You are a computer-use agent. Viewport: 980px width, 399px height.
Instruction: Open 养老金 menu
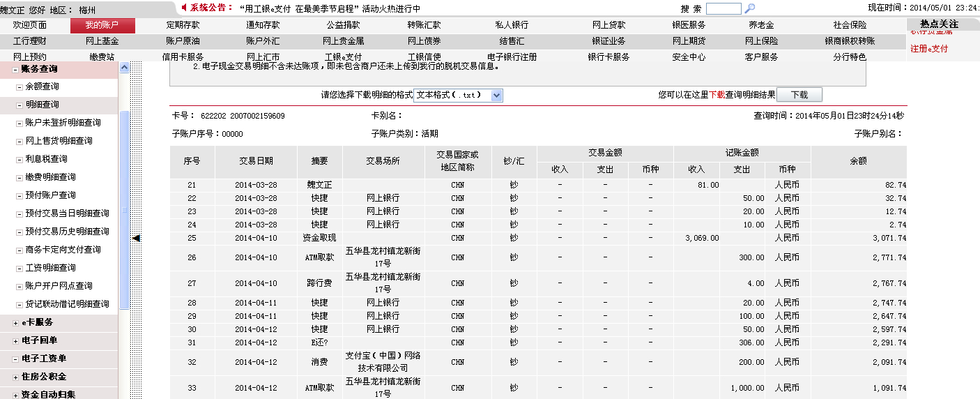[x=761, y=25]
